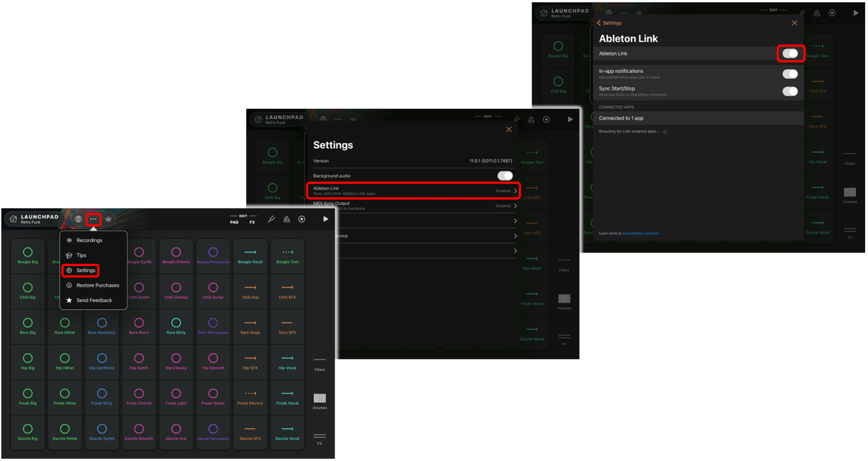Toggle In-app notifications switch
The image size is (868, 461).
click(790, 74)
